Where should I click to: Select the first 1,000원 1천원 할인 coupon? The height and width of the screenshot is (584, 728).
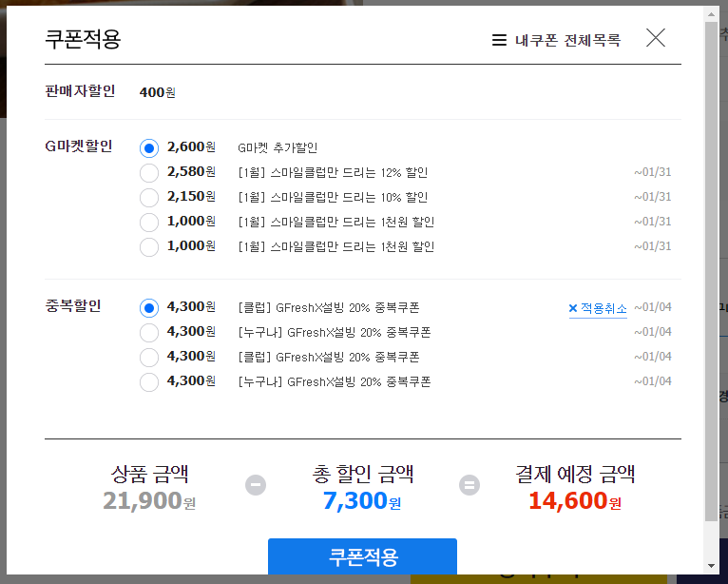pos(149,222)
